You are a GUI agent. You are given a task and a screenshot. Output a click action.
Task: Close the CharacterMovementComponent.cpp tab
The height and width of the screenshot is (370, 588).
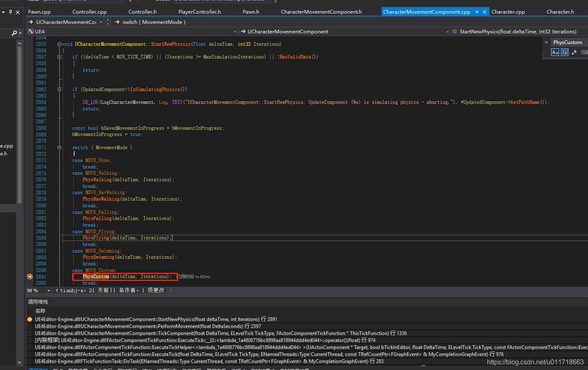[485, 12]
